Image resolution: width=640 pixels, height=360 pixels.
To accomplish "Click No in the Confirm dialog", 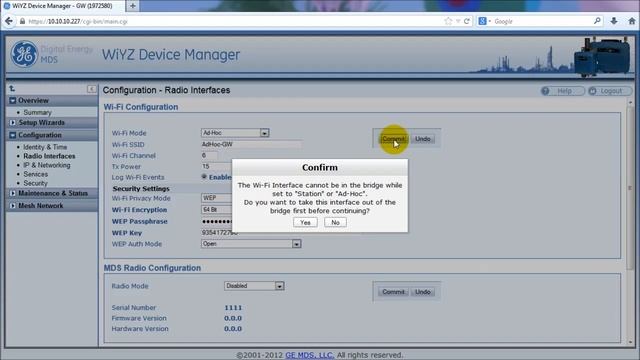I will [335, 222].
